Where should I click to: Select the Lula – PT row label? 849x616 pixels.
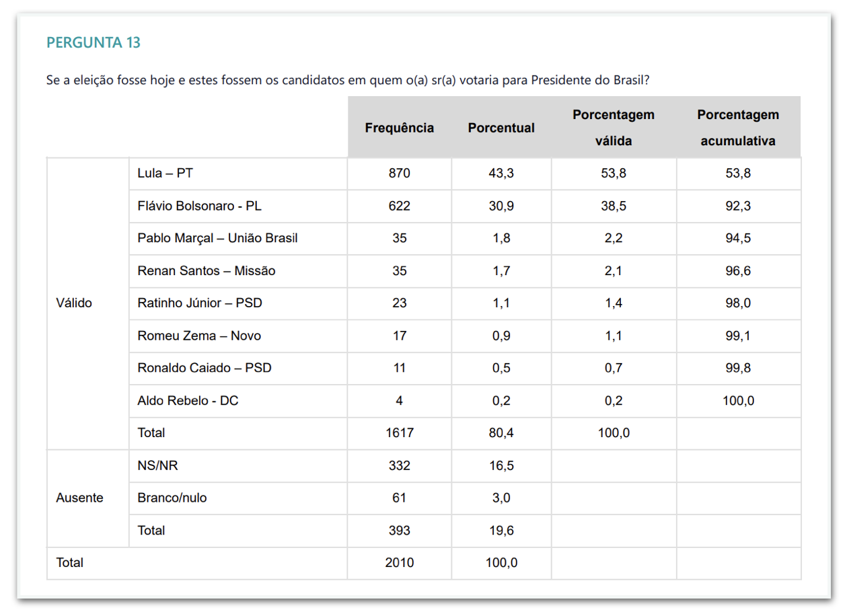point(165,174)
